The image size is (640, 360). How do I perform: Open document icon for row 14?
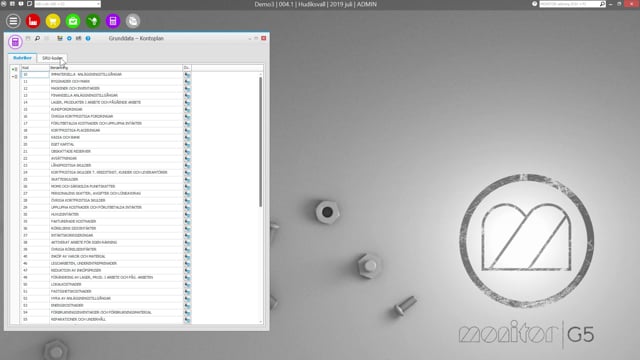click(187, 102)
